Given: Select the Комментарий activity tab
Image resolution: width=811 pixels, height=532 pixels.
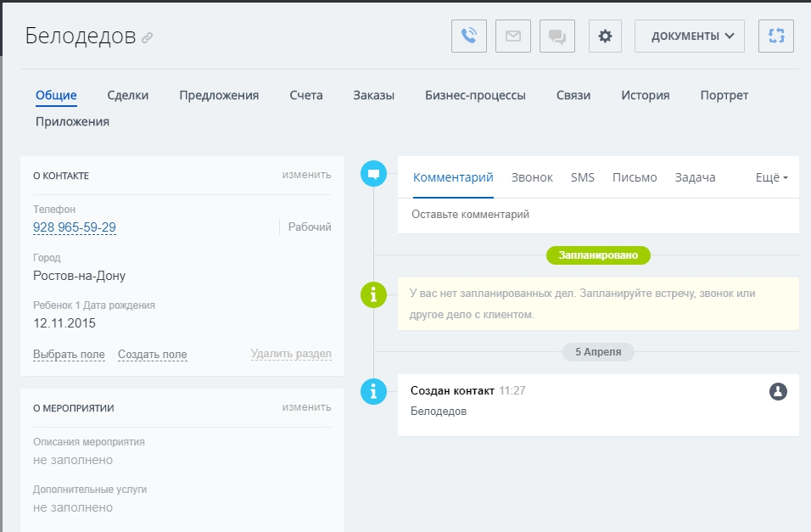Looking at the screenshot, I should 453,177.
